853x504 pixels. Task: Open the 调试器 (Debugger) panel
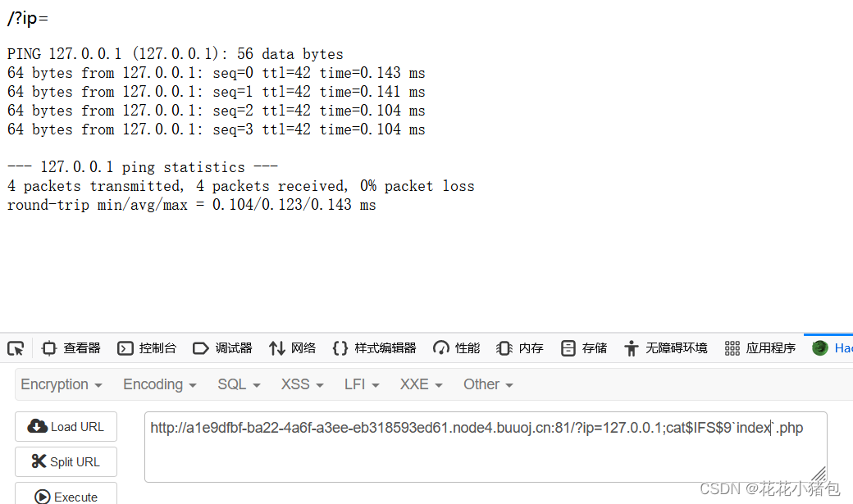pos(222,348)
